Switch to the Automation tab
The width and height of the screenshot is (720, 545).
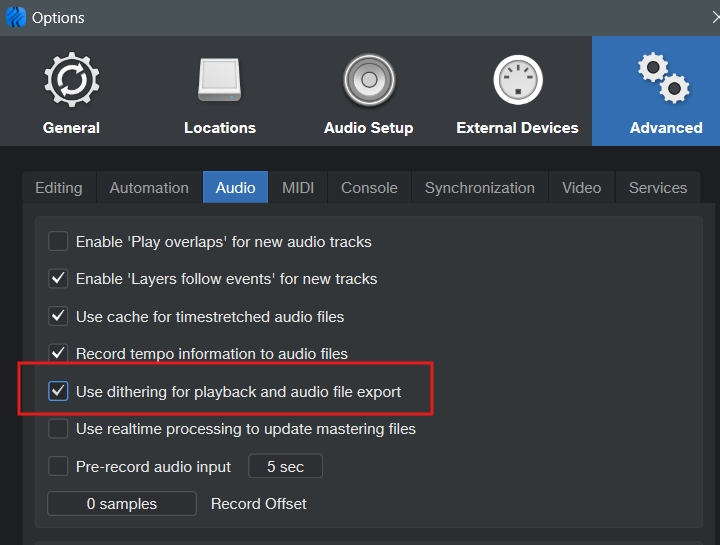click(149, 187)
